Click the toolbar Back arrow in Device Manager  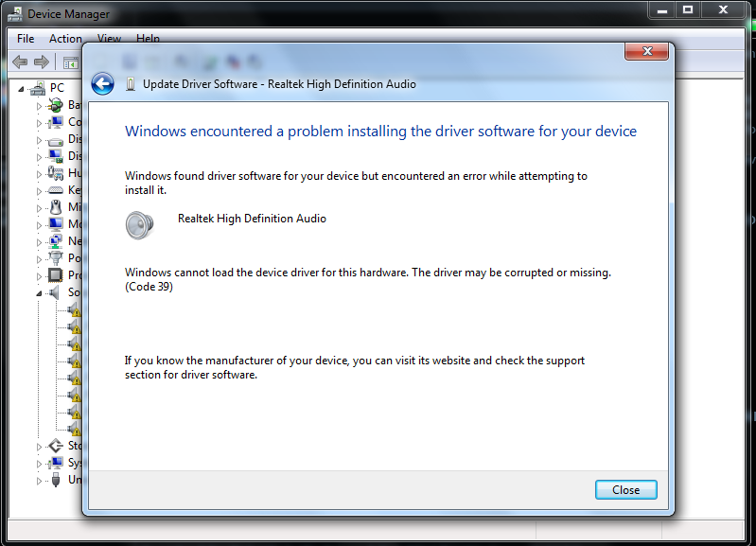(20, 62)
